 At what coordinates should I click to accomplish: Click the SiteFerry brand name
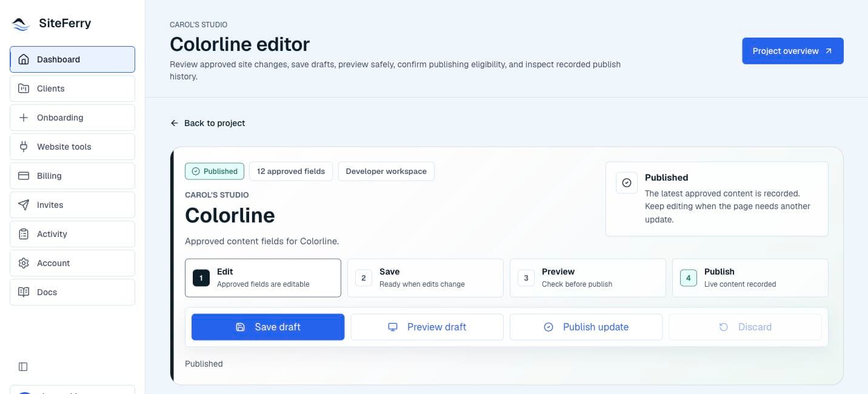65,24
